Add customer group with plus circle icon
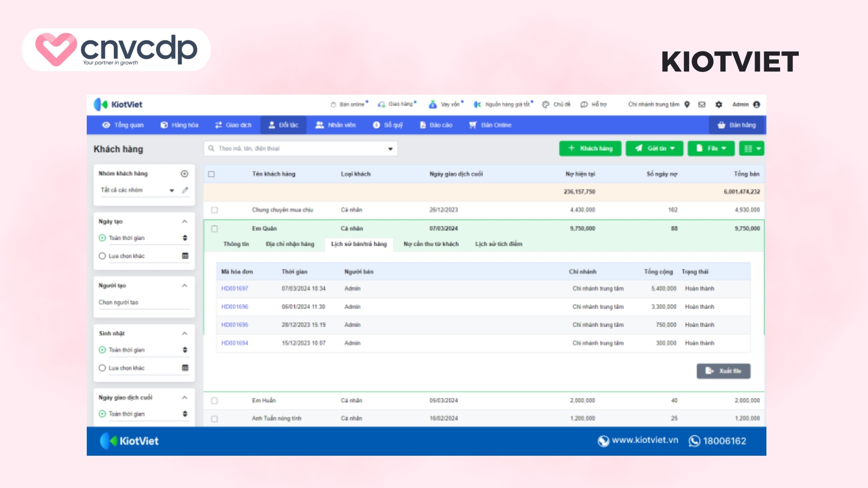Viewport: 868px width, 488px height. (x=184, y=174)
